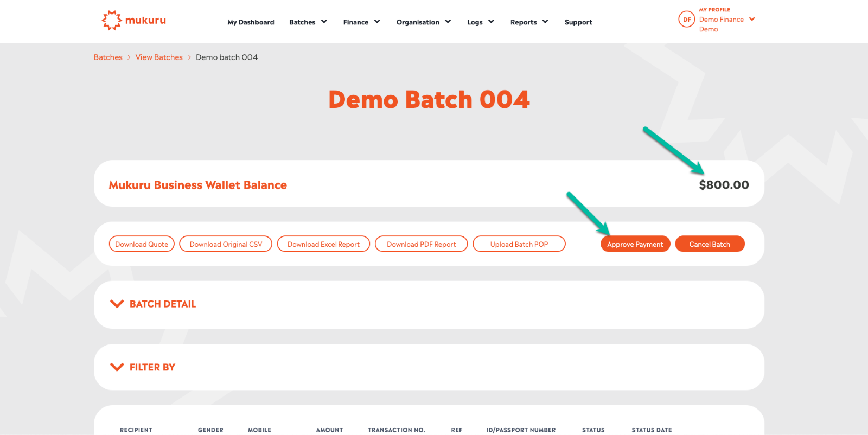Click Download Quote
The image size is (868, 435).
pos(142,244)
